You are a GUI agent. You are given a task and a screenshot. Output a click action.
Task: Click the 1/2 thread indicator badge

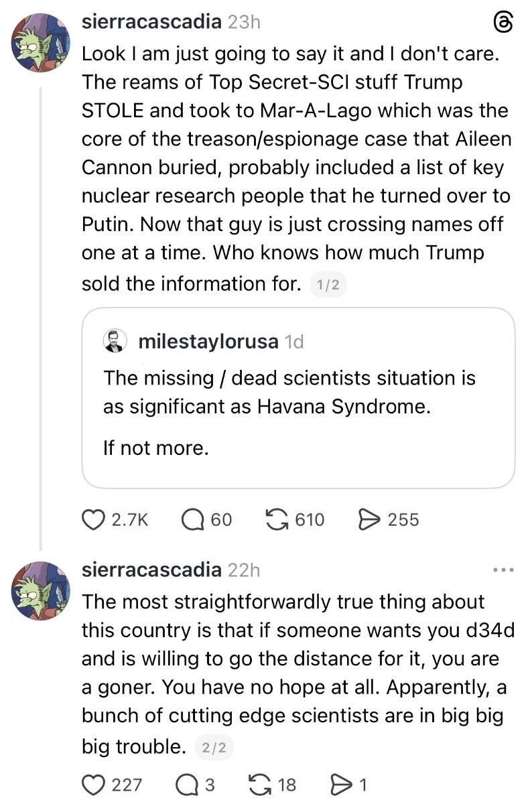(328, 285)
